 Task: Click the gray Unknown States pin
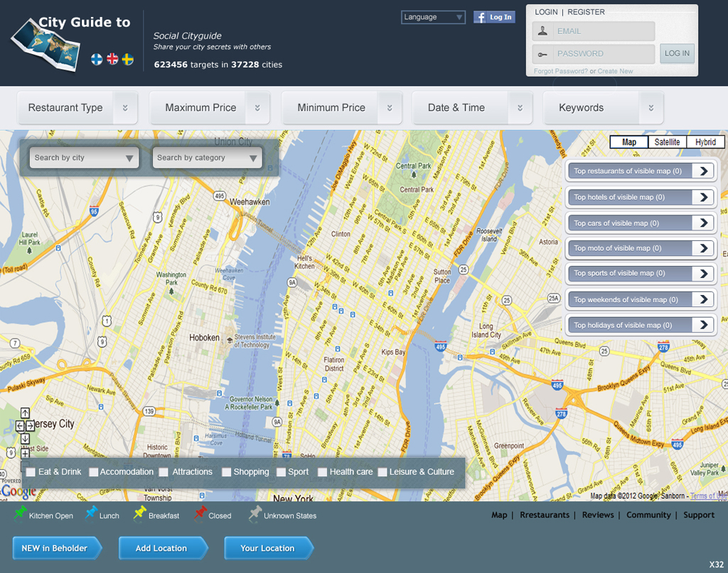pyautogui.click(x=255, y=513)
